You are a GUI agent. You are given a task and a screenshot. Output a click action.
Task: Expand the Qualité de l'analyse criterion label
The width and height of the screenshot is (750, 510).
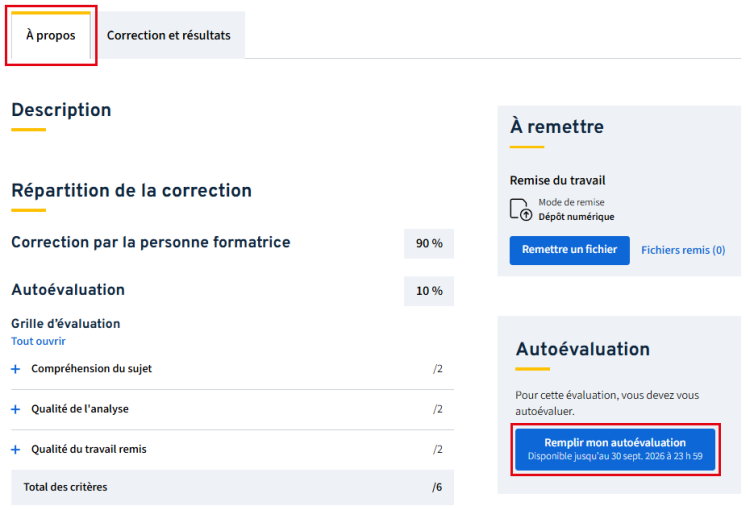[80, 409]
